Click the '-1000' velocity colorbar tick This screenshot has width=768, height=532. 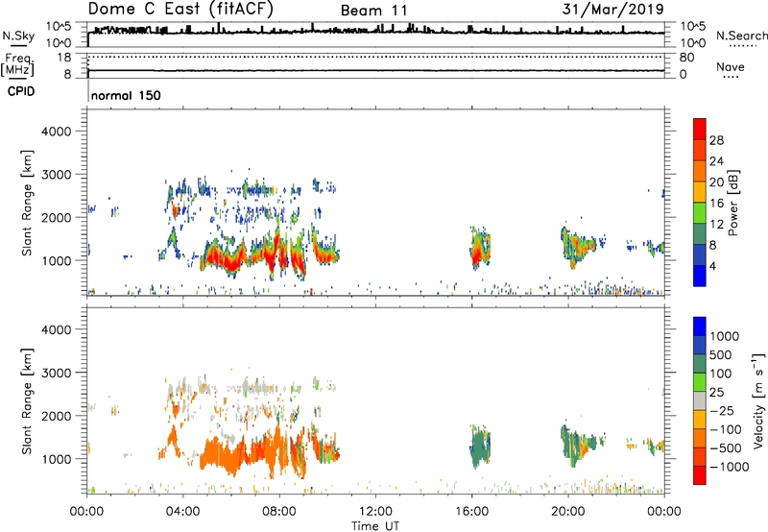pyautogui.click(x=729, y=467)
